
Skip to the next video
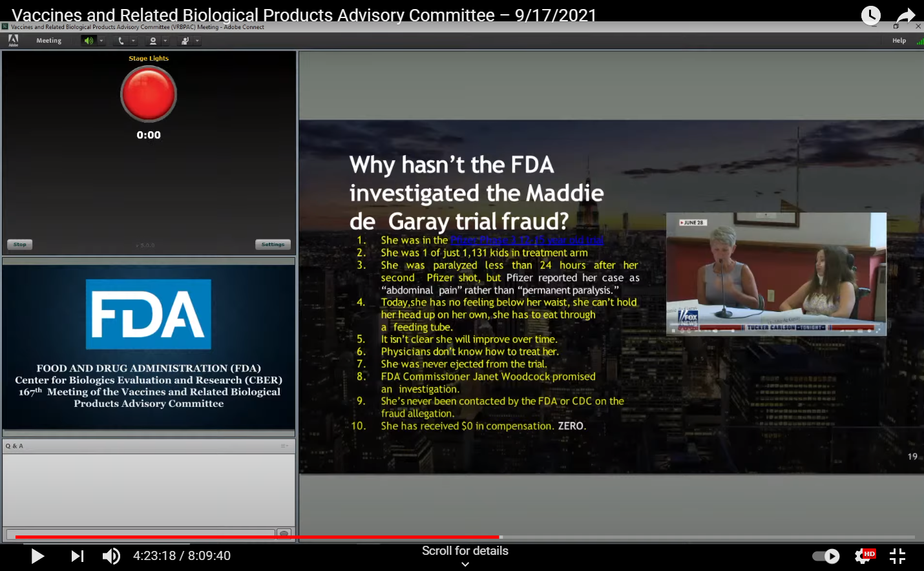click(77, 556)
